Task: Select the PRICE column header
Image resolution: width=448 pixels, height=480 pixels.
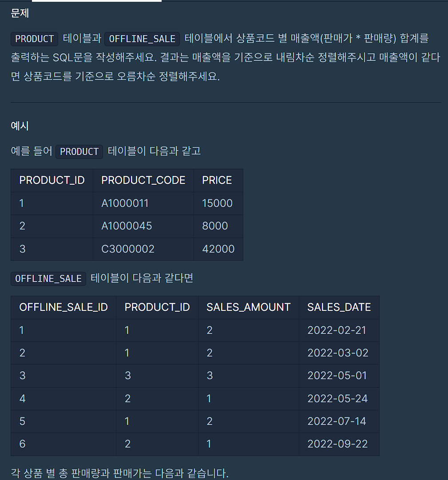Action: point(218,180)
